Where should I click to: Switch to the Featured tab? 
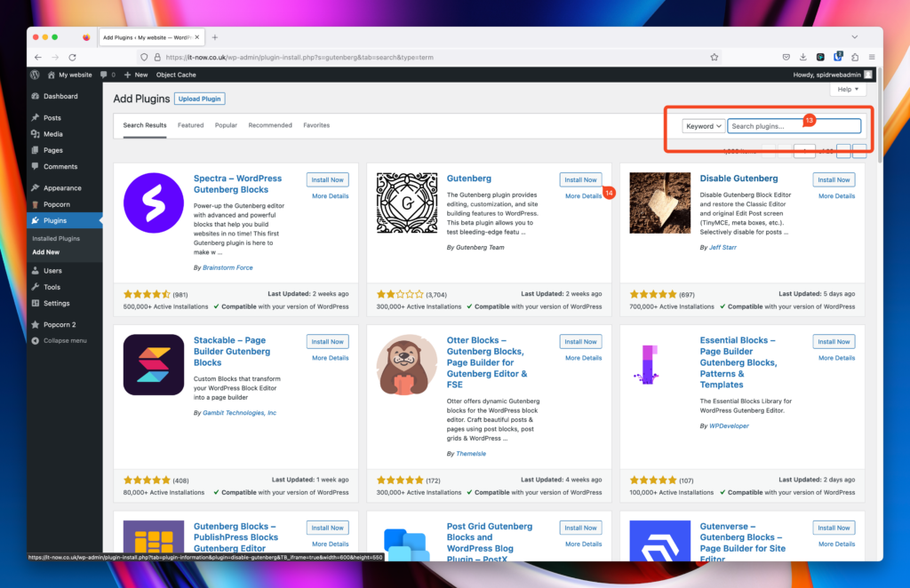190,125
